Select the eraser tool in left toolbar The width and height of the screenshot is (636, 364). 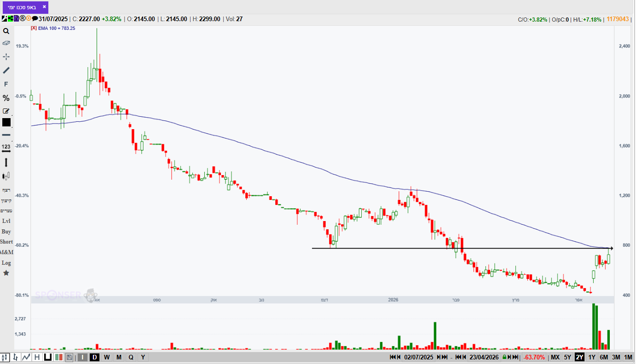(6, 43)
